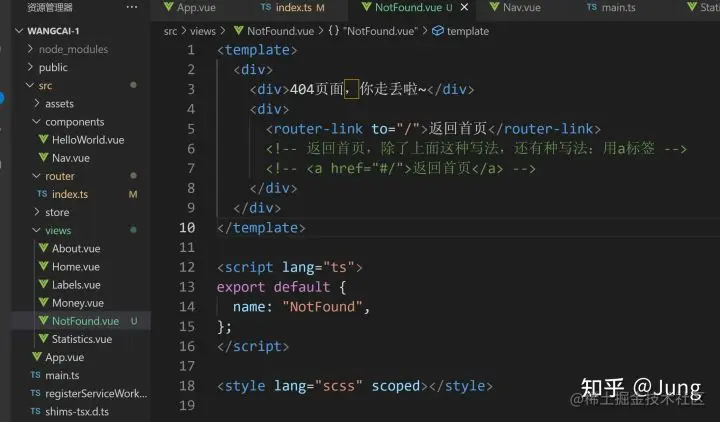Viewport: 720px width, 422px height.
Task: Click the Vue icon on the Nav.vue tab
Action: click(x=494, y=6)
